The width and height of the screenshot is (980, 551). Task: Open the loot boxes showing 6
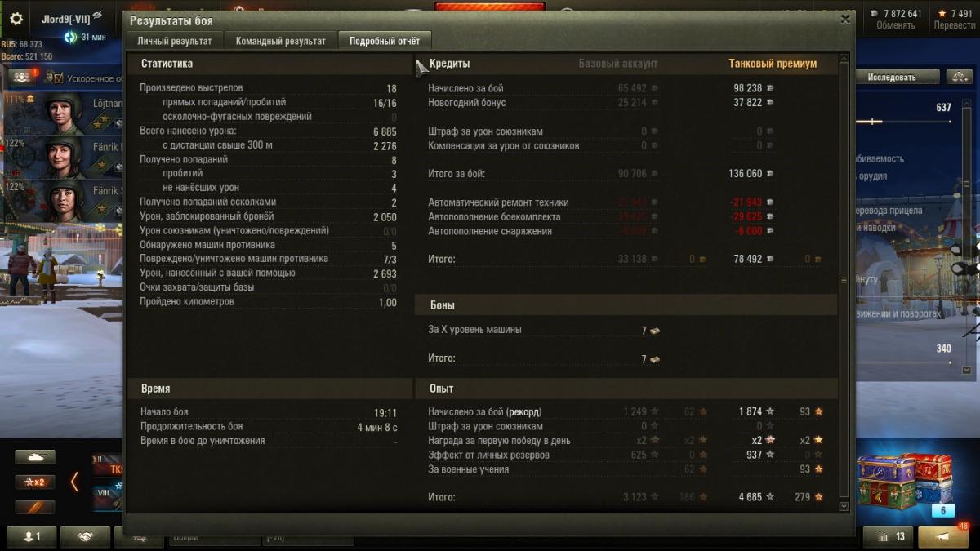[x=906, y=482]
